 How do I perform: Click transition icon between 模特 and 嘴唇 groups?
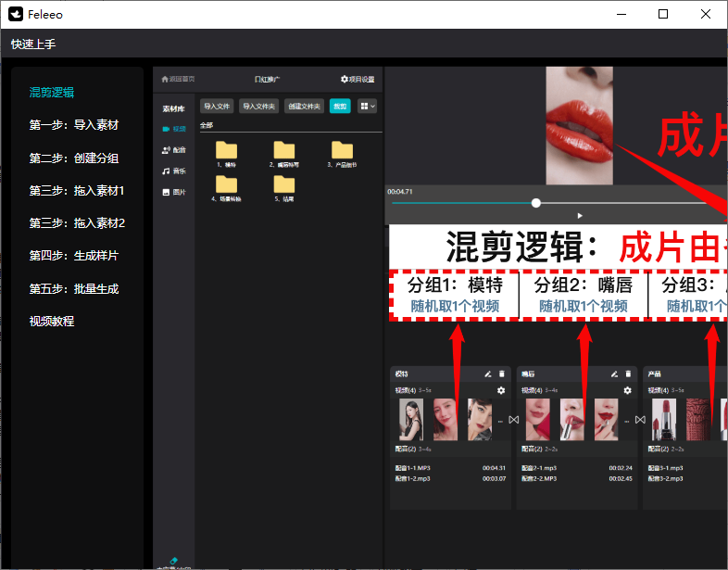[514, 420]
